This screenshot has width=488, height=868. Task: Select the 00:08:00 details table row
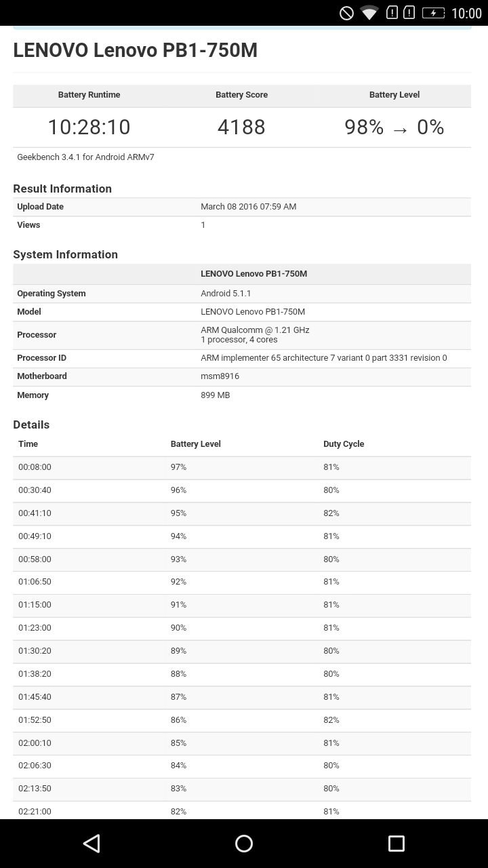pyautogui.click(x=242, y=467)
